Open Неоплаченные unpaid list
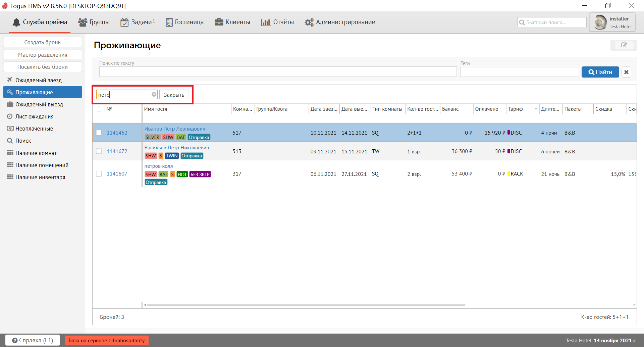The width and height of the screenshot is (644, 347). pyautogui.click(x=34, y=129)
